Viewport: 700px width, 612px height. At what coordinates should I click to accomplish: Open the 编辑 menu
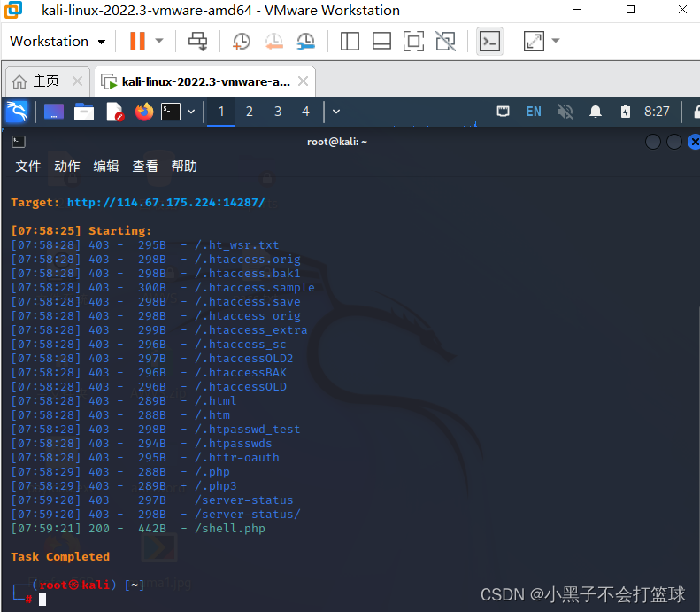click(x=106, y=167)
